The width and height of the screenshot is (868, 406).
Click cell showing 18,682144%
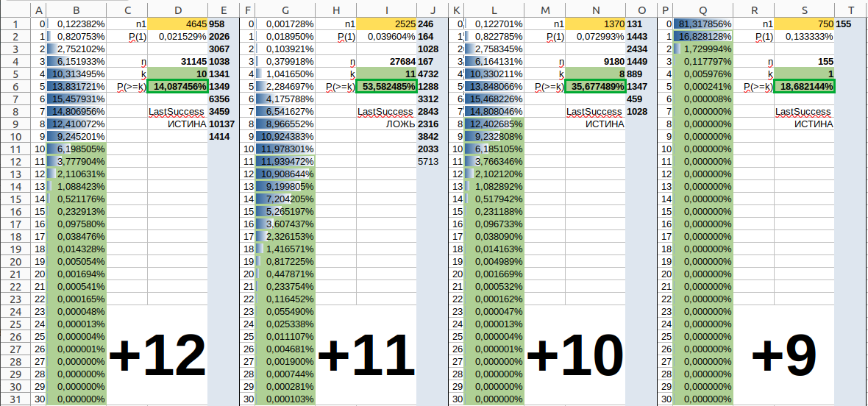tap(804, 86)
